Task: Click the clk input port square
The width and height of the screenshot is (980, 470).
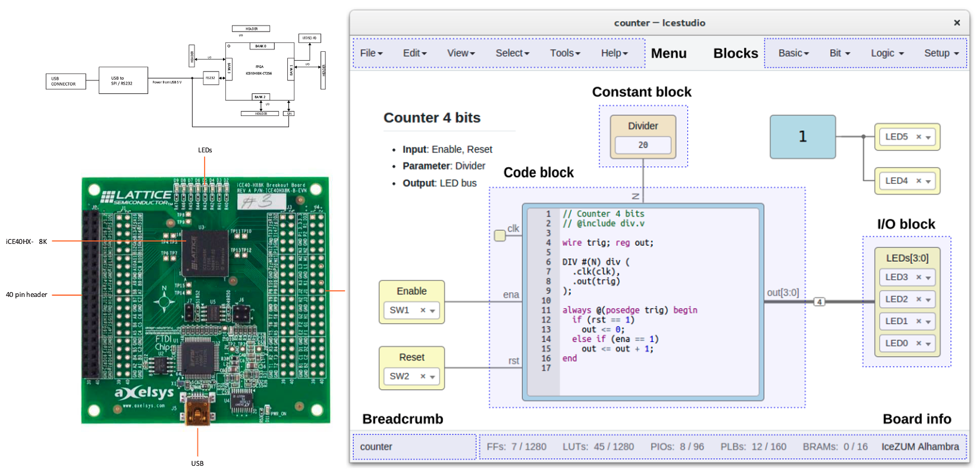Action: click(x=500, y=236)
